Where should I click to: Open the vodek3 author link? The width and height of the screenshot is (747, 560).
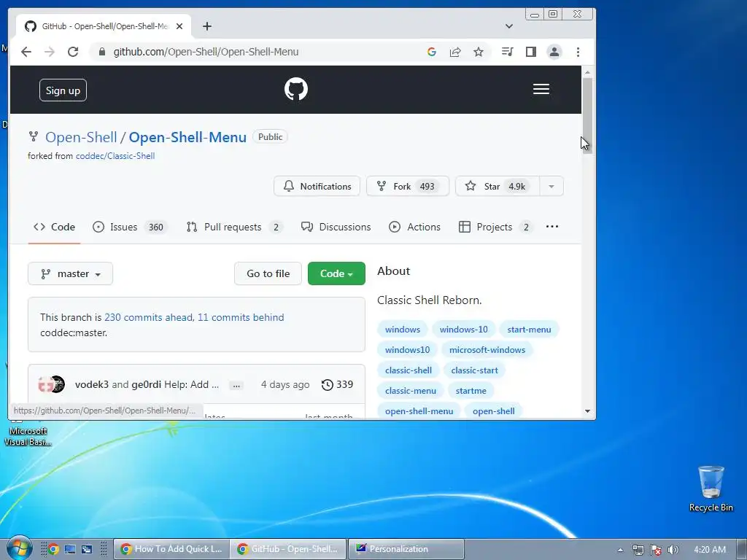tap(91, 385)
